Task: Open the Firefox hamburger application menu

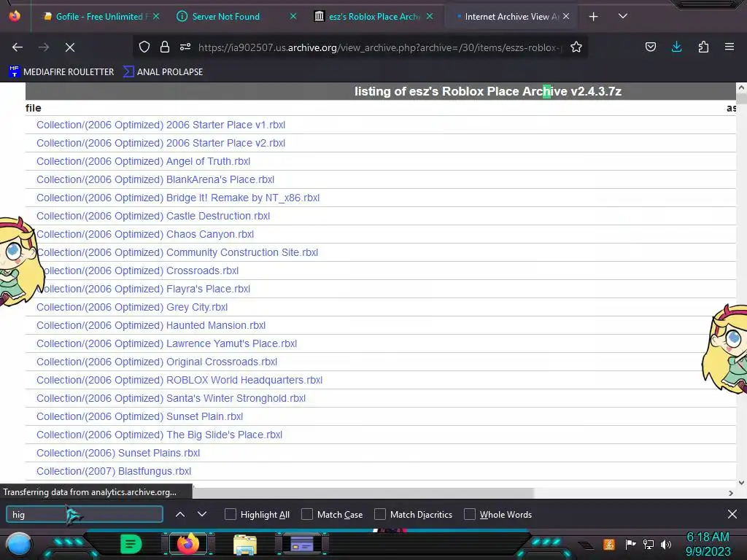Action: tap(729, 47)
